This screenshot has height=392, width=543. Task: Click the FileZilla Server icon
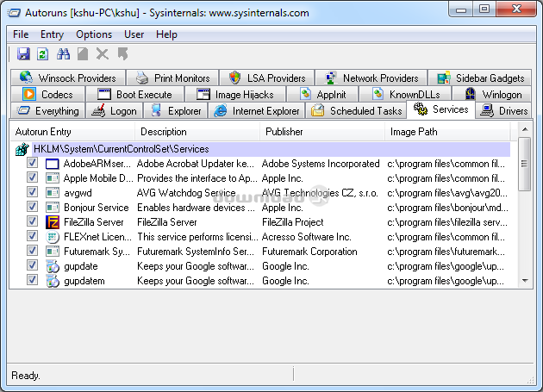point(53,222)
